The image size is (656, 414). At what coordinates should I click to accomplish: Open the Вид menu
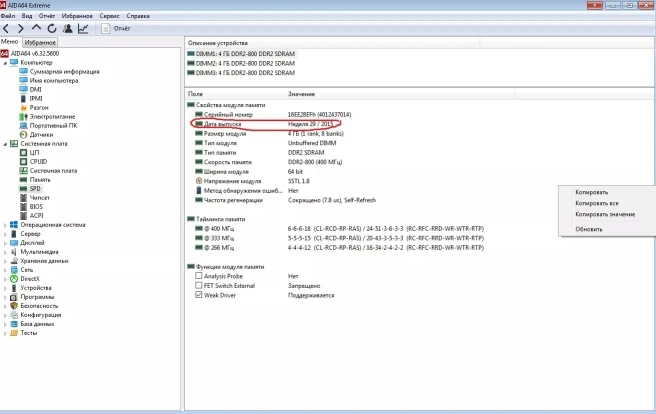click(27, 16)
